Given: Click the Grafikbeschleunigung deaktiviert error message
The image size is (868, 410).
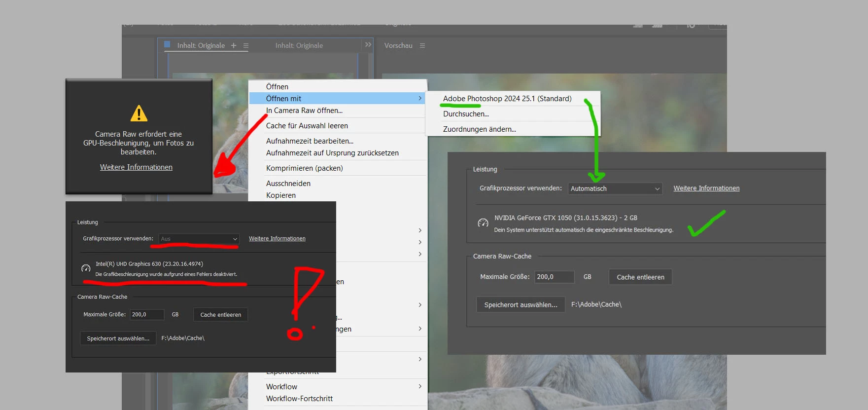Looking at the screenshot, I should 166,274.
